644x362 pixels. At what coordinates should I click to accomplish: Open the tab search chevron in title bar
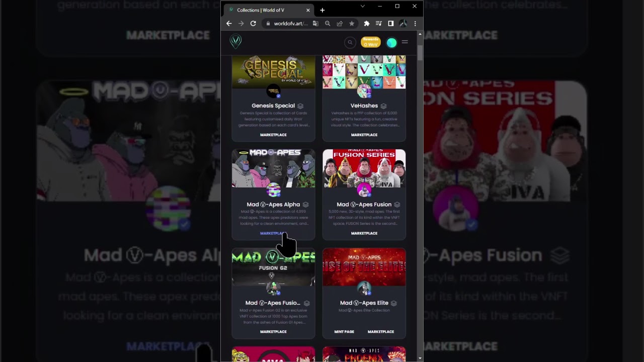tap(363, 6)
